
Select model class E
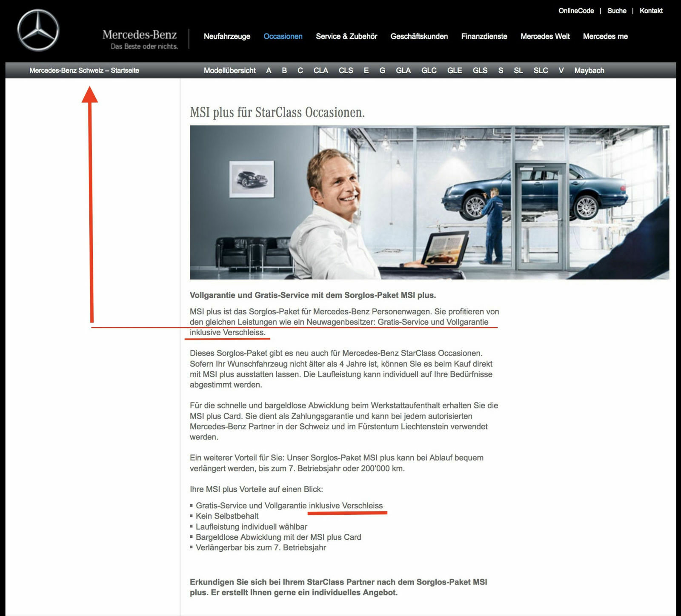coord(366,71)
